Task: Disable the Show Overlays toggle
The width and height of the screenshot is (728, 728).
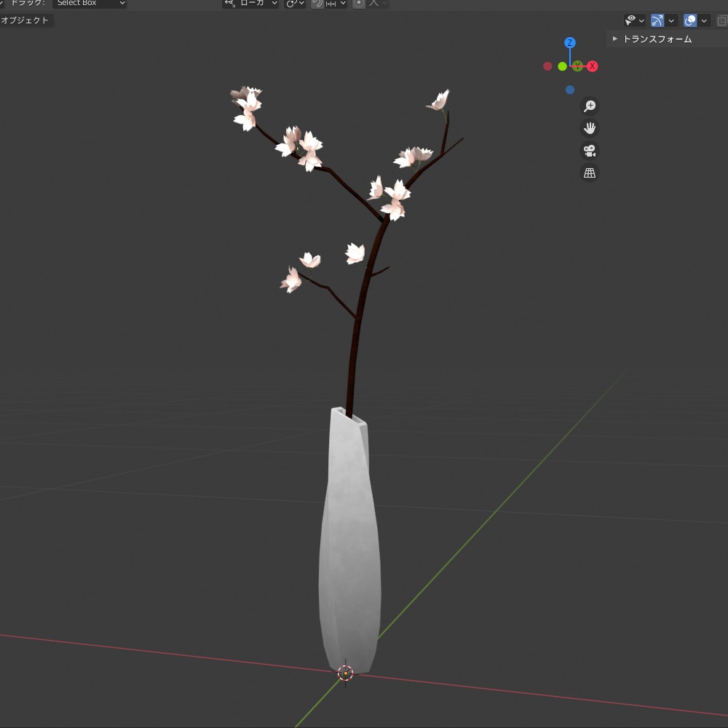Action: (x=690, y=20)
